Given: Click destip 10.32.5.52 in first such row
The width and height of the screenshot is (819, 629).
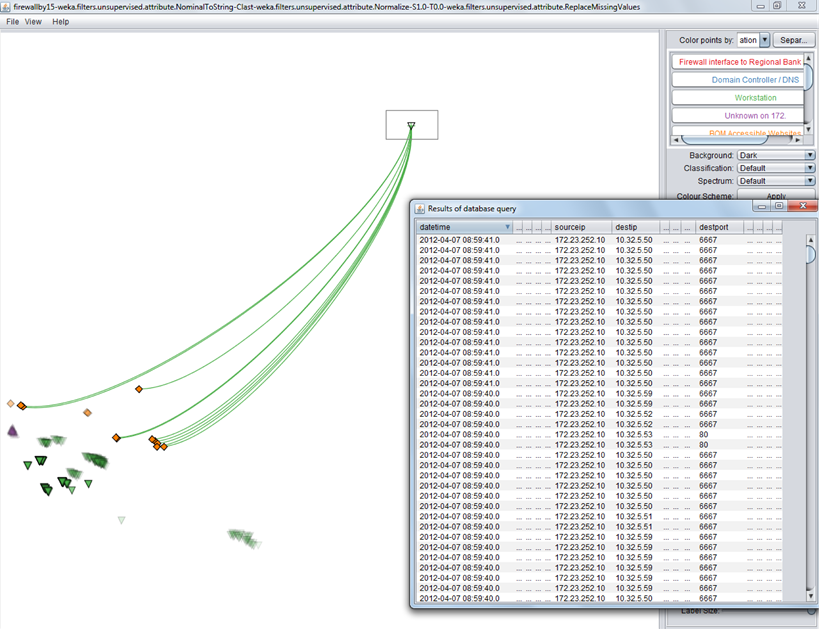Looking at the screenshot, I should [x=634, y=414].
